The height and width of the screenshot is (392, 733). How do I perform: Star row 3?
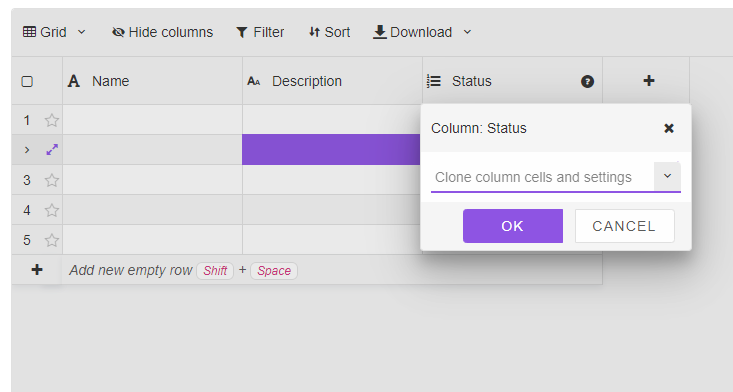coord(51,180)
